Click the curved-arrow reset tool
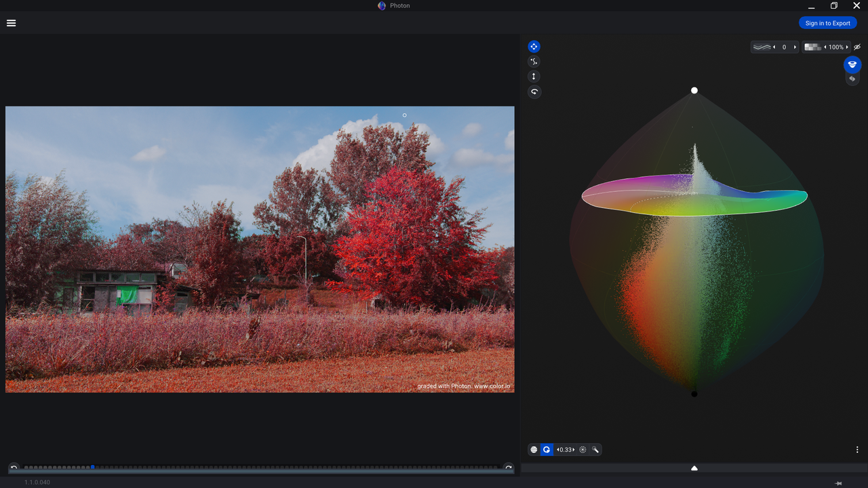 pyautogui.click(x=534, y=91)
